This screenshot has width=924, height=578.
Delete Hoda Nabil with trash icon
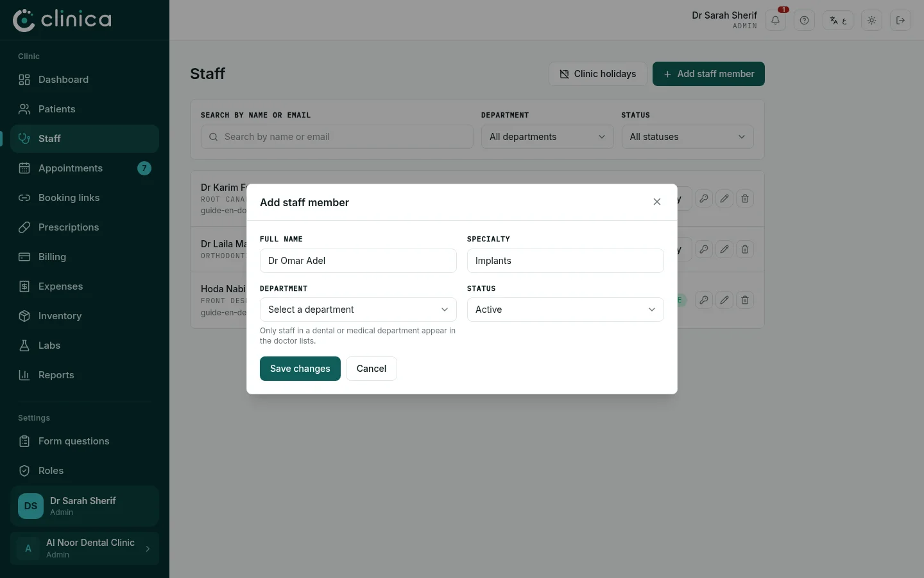pos(745,300)
